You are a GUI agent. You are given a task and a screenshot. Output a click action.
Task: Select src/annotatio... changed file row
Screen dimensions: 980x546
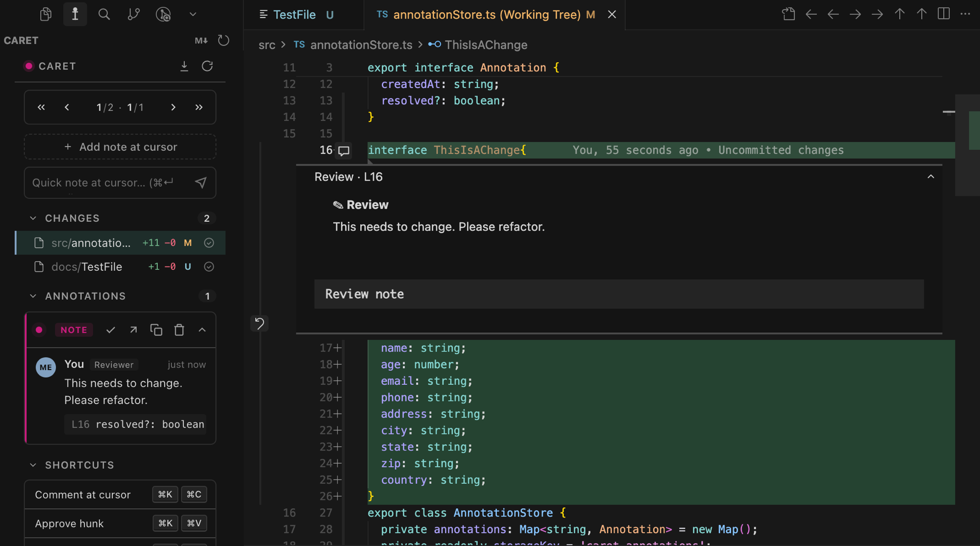(x=120, y=243)
